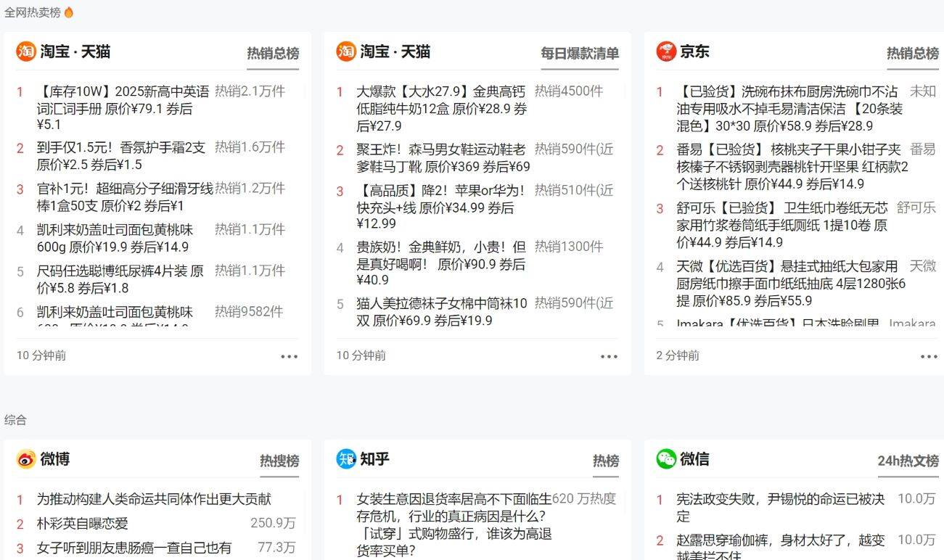Select the 每日爆款清单 tab
This screenshot has height=560, width=944.
pyautogui.click(x=580, y=54)
